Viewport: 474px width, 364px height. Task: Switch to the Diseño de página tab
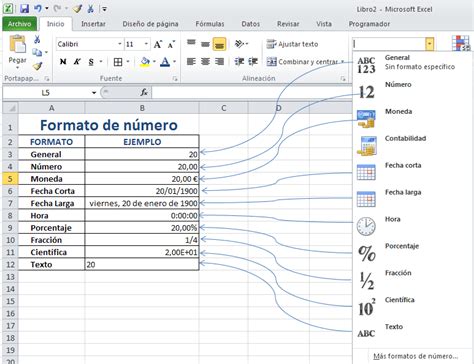pyautogui.click(x=150, y=24)
